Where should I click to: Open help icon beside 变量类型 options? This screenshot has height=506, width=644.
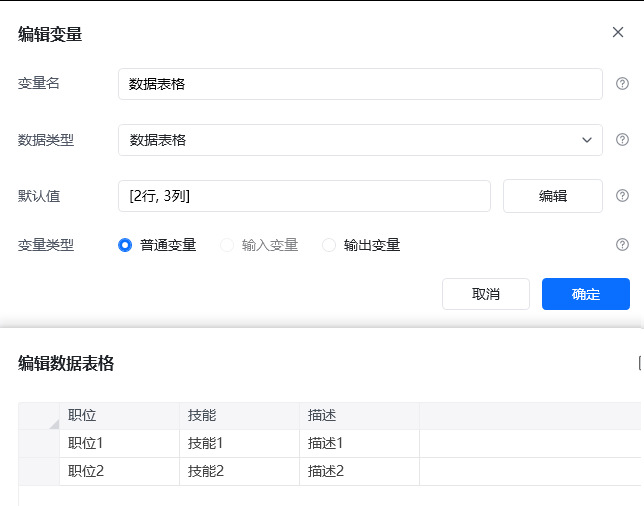coord(622,245)
